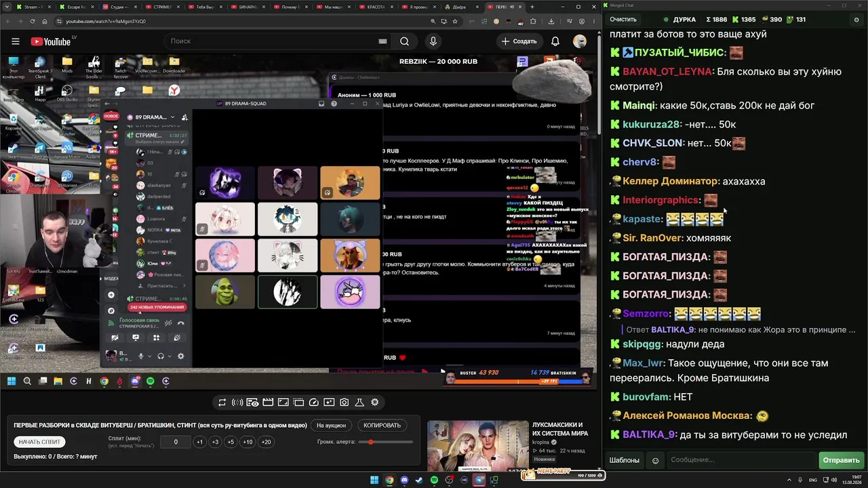Add +20 minutes to split
868x488 pixels.
[x=266, y=442]
